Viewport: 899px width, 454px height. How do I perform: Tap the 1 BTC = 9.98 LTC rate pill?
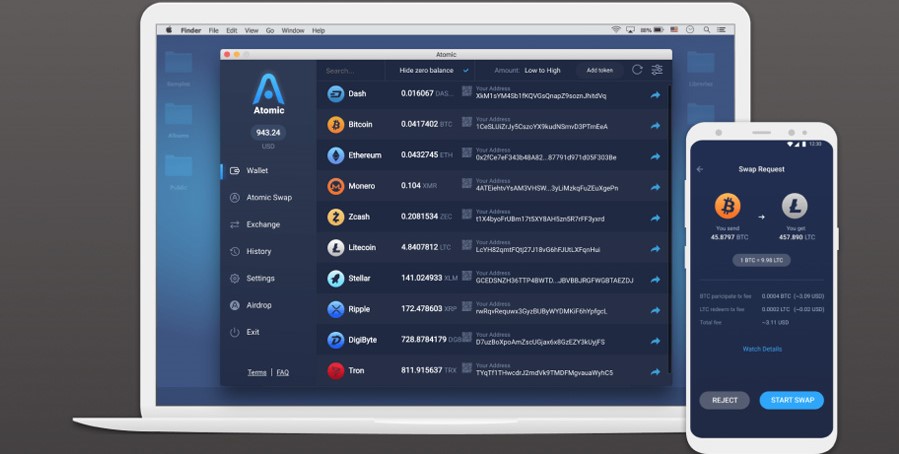(x=761, y=260)
